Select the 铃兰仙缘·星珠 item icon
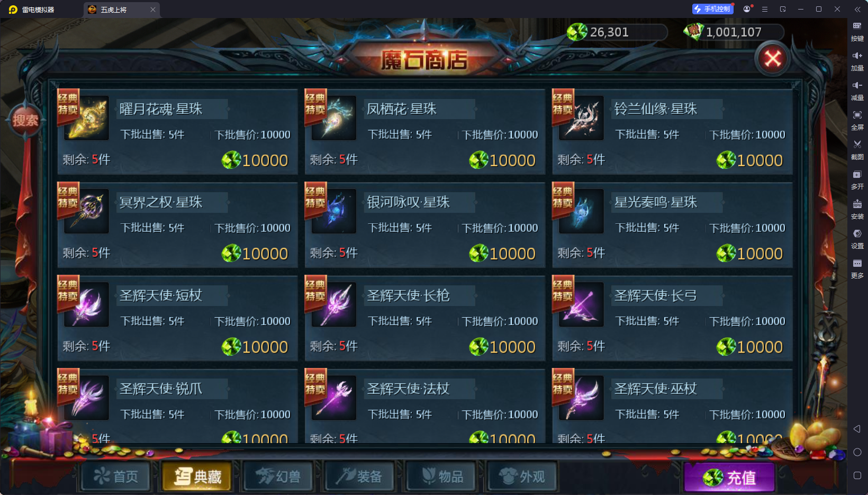 582,118
